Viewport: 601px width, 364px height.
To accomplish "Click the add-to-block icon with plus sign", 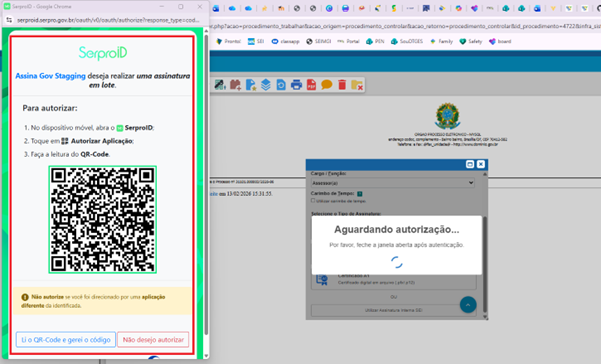I will coord(235,85).
